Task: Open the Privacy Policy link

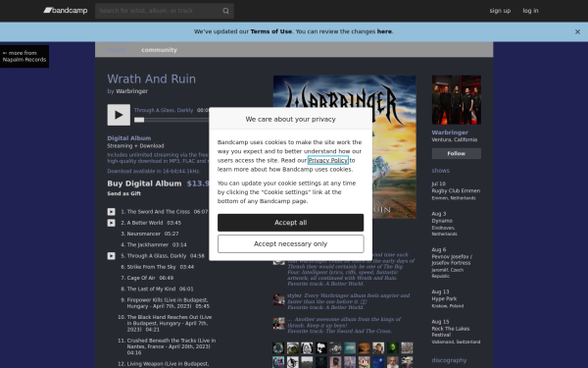Action: pyautogui.click(x=327, y=160)
